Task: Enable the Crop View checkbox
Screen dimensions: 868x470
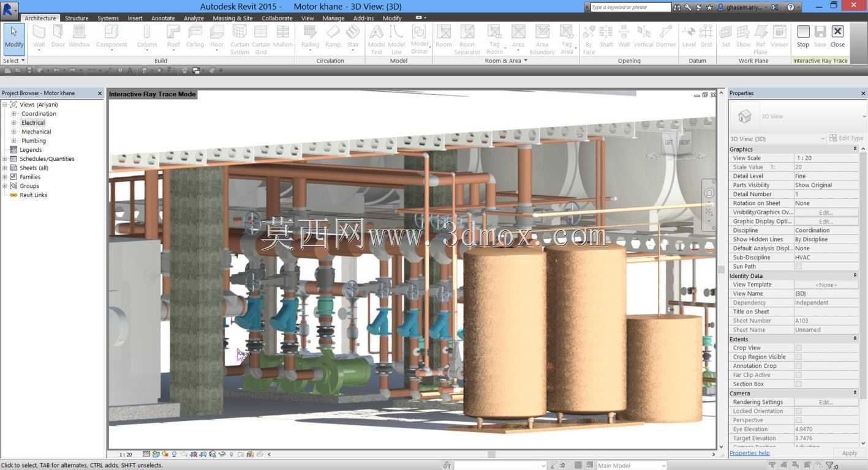Action: [x=798, y=348]
